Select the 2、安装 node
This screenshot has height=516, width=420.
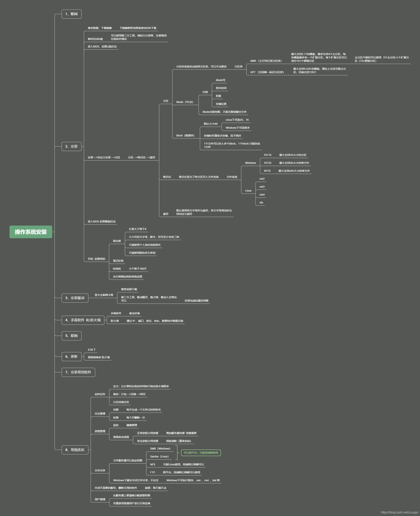(71, 146)
